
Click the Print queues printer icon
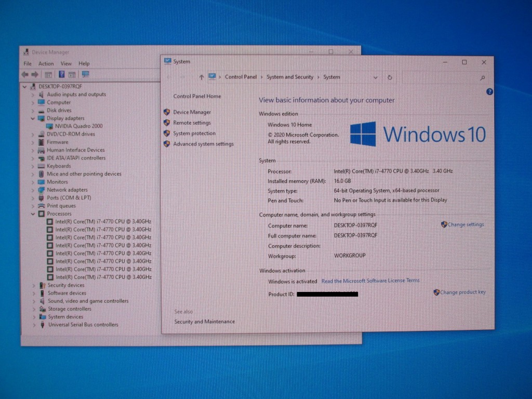pyautogui.click(x=42, y=206)
